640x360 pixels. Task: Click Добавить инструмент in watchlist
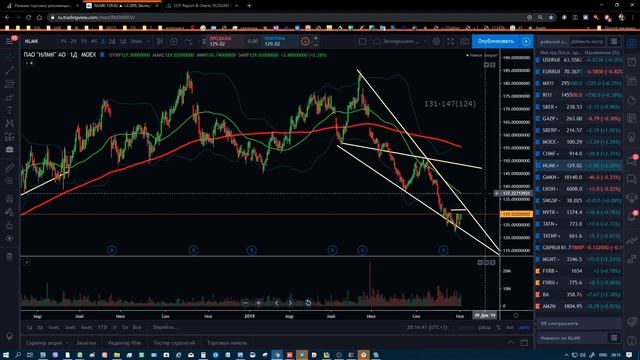point(587,42)
